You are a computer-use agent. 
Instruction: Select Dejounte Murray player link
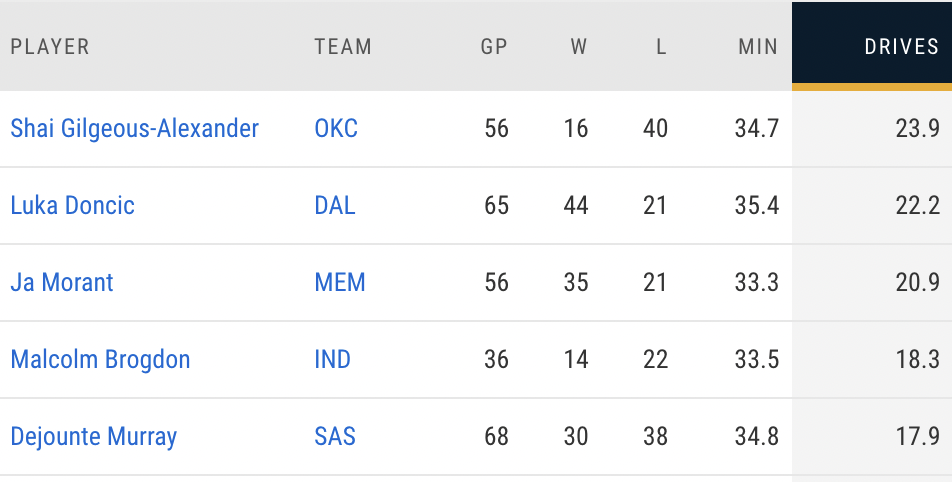(93, 437)
